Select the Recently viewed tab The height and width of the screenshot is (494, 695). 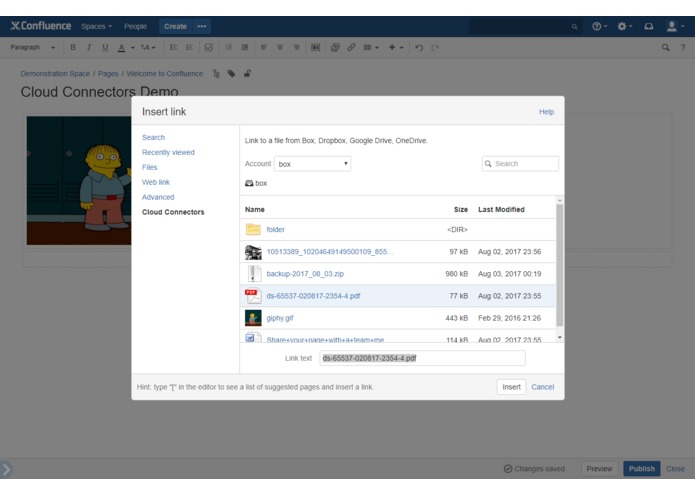point(168,152)
